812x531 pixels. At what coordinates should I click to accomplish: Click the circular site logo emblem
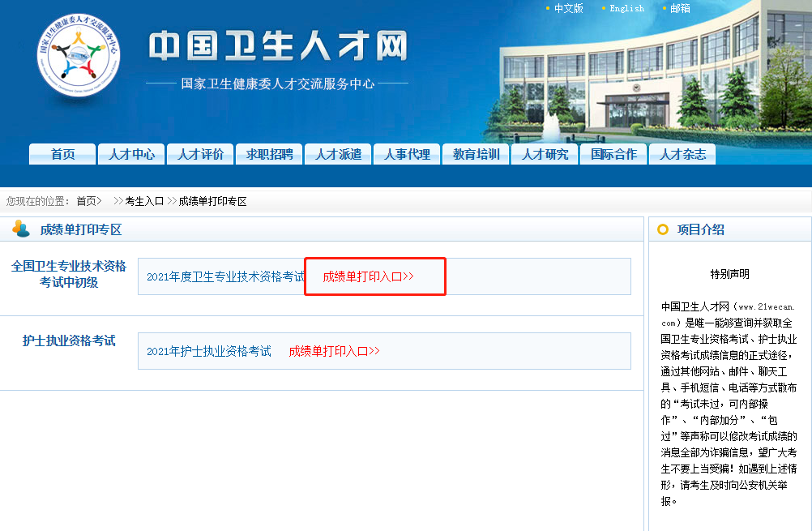(79, 55)
